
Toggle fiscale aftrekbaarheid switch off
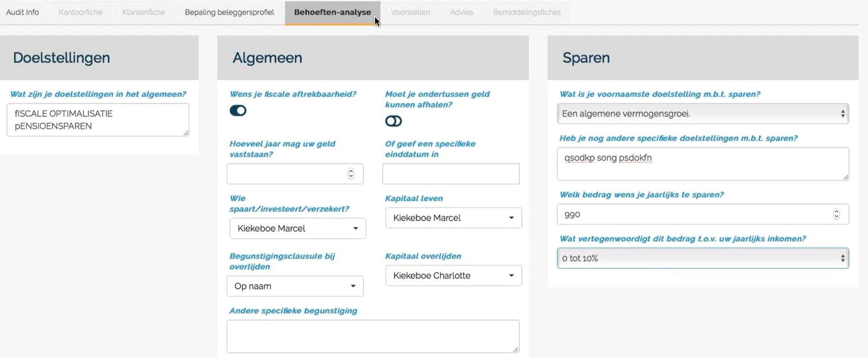click(x=238, y=111)
